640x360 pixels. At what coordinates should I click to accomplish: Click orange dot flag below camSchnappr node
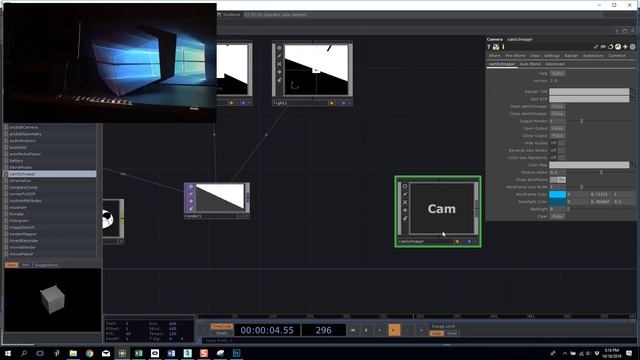pos(457,242)
